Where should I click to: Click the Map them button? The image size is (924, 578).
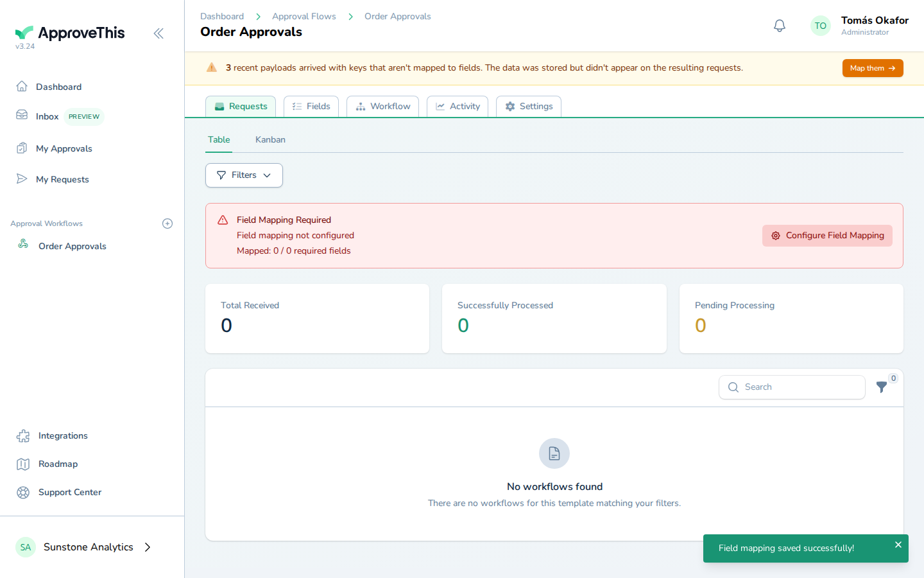pos(873,68)
